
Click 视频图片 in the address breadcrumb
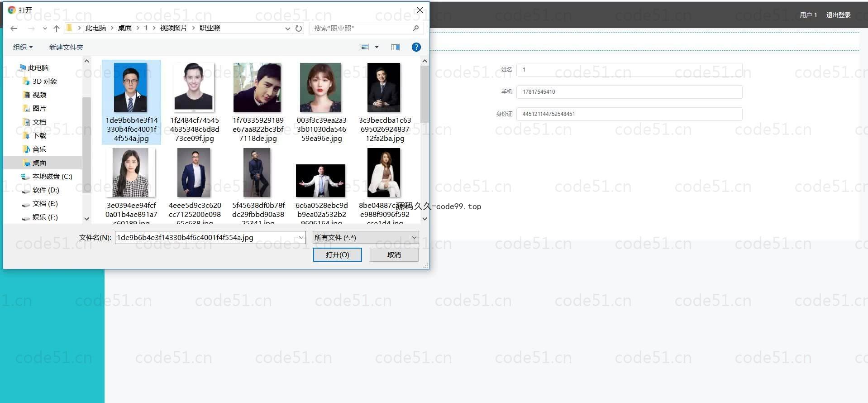[x=173, y=28]
